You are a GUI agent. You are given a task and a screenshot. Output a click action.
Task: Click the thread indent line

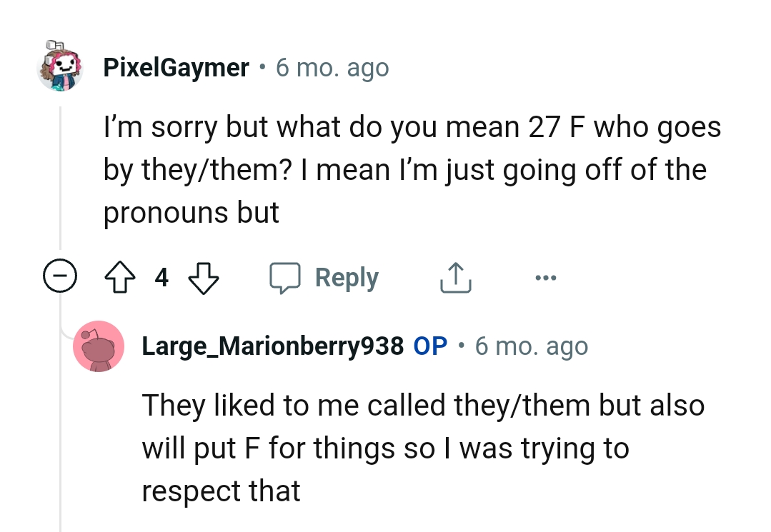coord(60,179)
